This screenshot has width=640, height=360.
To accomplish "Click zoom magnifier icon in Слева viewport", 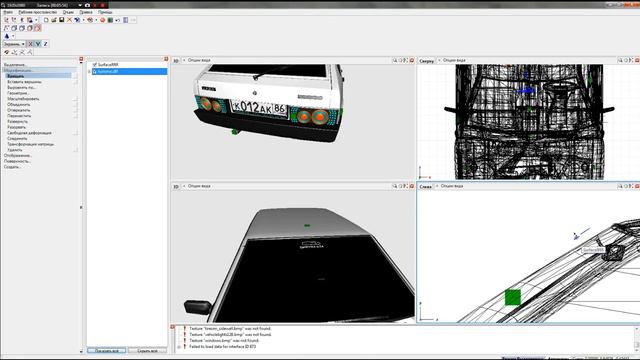I will 620,186.
